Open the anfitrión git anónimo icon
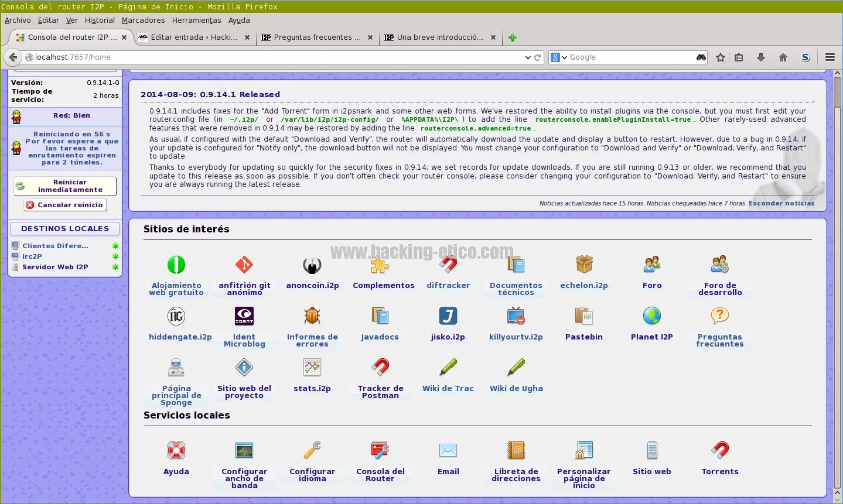843x504 pixels. (x=244, y=265)
